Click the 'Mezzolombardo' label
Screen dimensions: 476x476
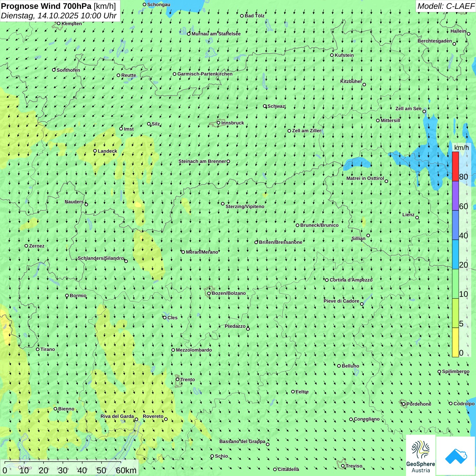click(194, 350)
